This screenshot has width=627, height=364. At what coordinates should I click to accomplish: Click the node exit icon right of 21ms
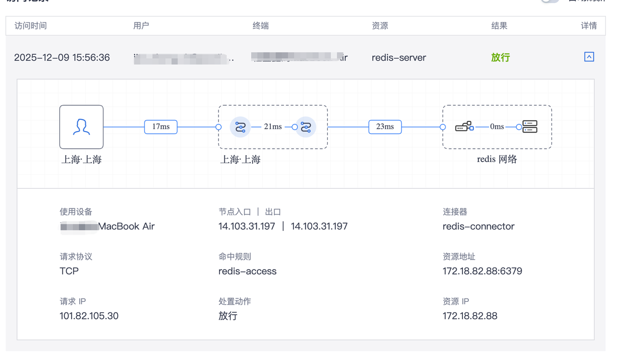[x=306, y=127]
